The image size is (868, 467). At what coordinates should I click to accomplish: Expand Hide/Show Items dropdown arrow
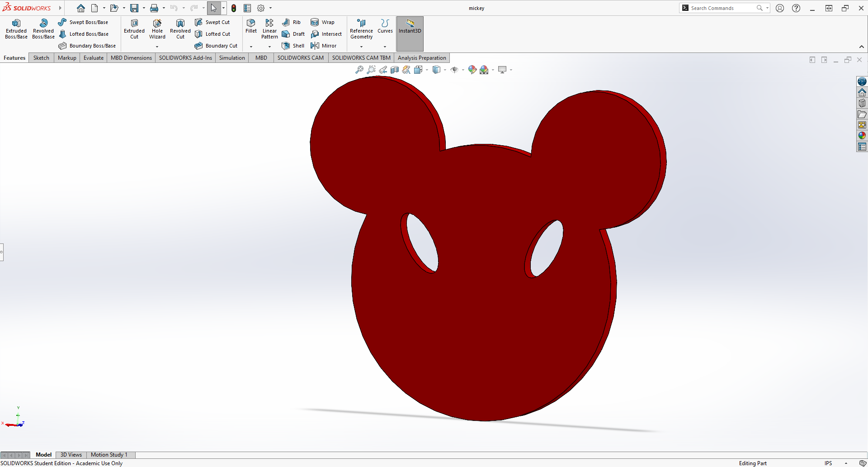point(463,70)
